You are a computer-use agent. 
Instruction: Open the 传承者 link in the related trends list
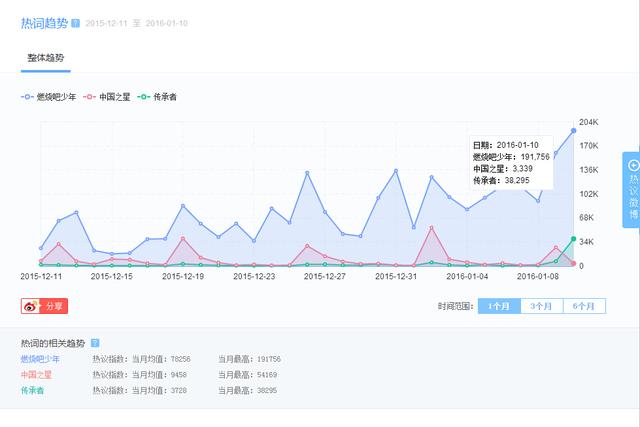(x=32, y=390)
